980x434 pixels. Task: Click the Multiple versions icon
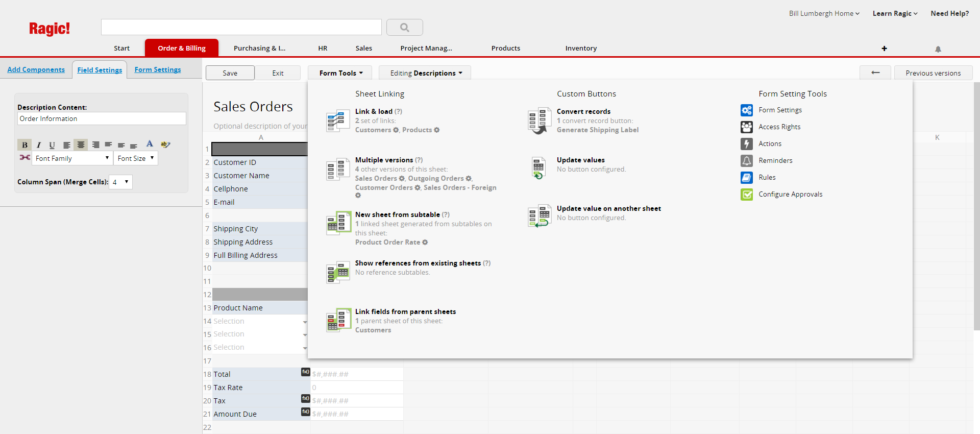click(x=338, y=170)
